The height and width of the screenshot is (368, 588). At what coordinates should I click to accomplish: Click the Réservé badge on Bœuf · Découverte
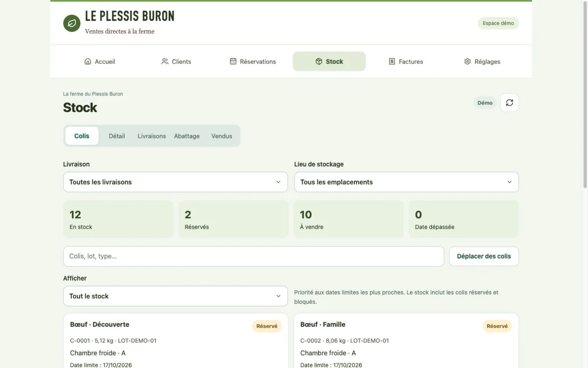tap(267, 326)
